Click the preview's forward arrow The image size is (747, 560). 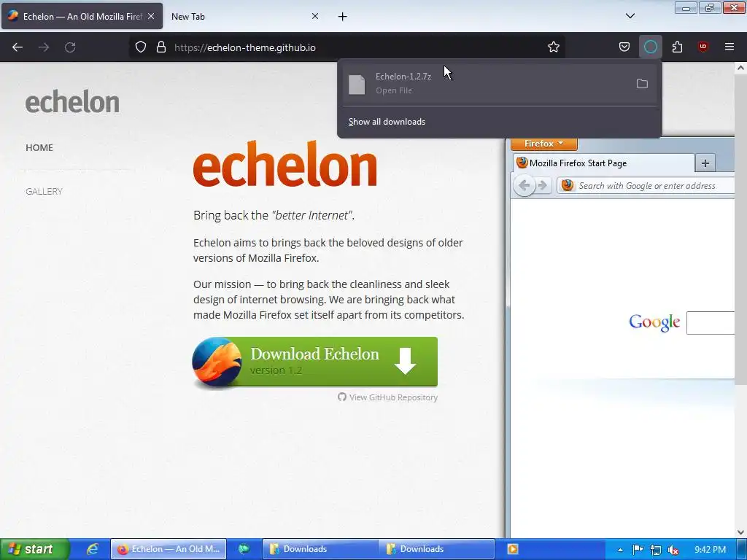pos(543,185)
